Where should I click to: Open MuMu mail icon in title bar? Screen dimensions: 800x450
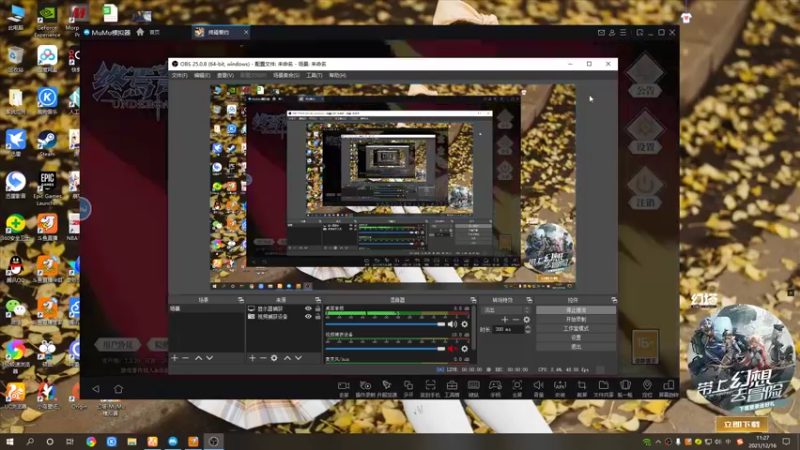coord(601,32)
